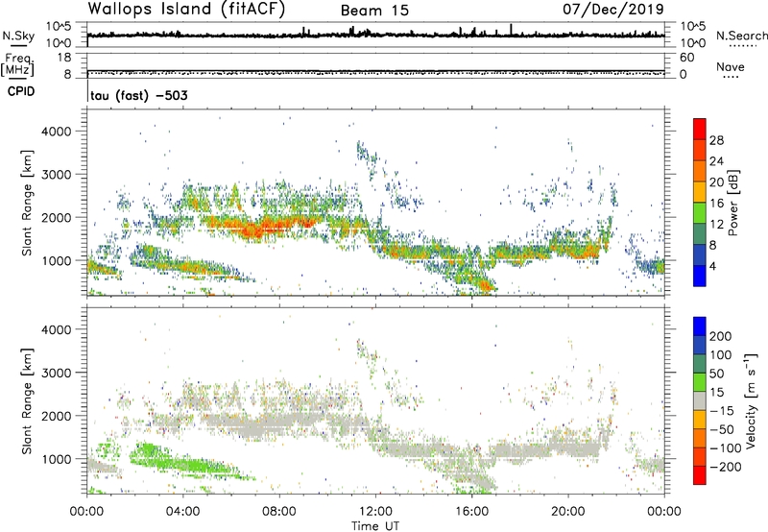768x532 pixels.
Task: Select the Beam 15 label
Action: (x=374, y=11)
